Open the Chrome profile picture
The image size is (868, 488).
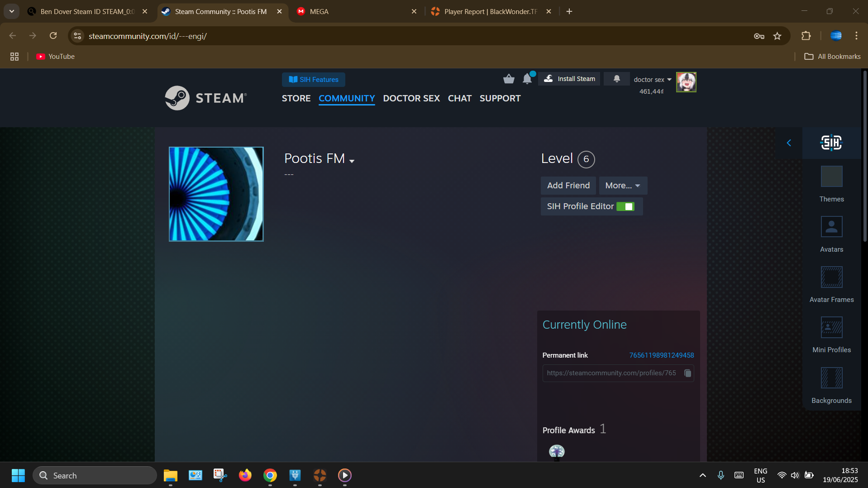click(836, 36)
